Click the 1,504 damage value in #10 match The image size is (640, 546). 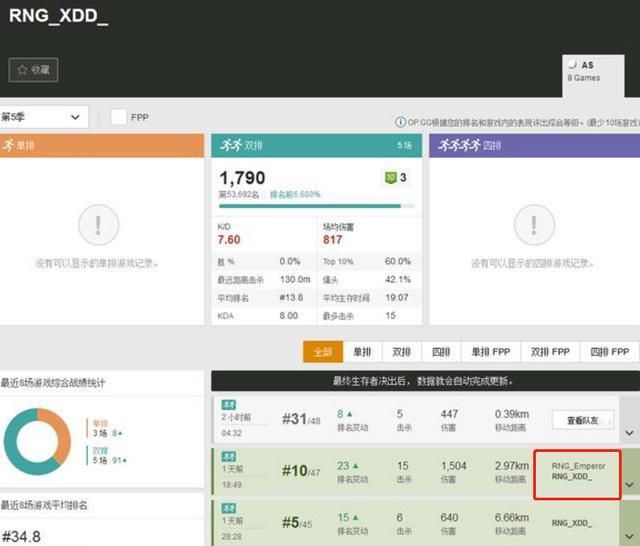pos(453,466)
